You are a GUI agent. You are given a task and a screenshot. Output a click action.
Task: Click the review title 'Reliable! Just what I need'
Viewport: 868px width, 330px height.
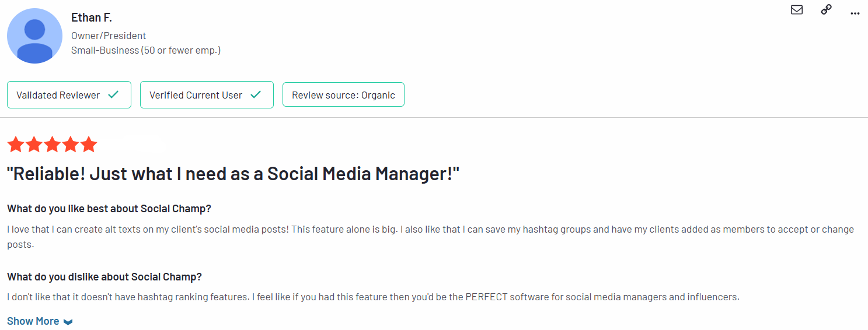pos(233,174)
